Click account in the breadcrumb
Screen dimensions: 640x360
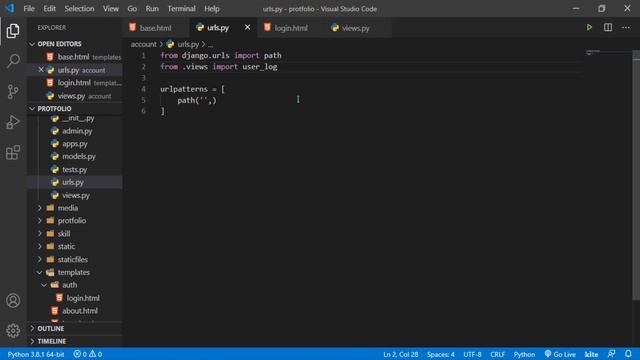144,44
